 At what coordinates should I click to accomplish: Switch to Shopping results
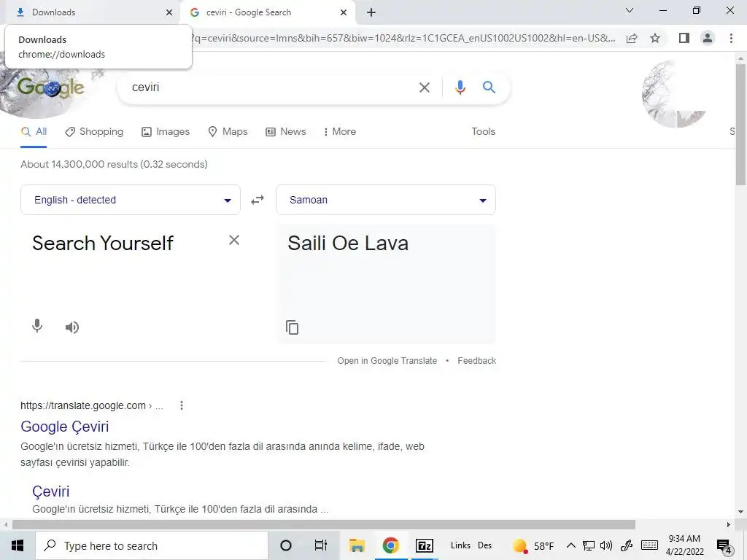tap(94, 132)
